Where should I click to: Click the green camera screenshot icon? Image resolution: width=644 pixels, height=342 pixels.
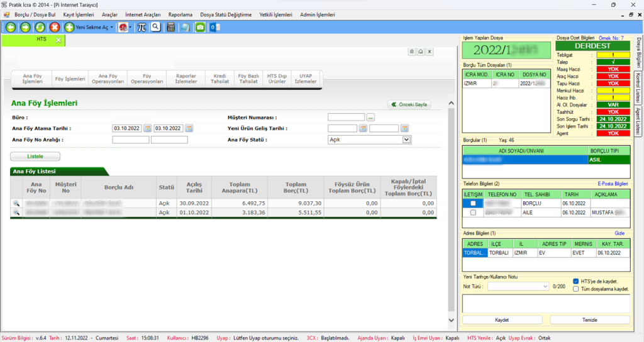click(200, 27)
